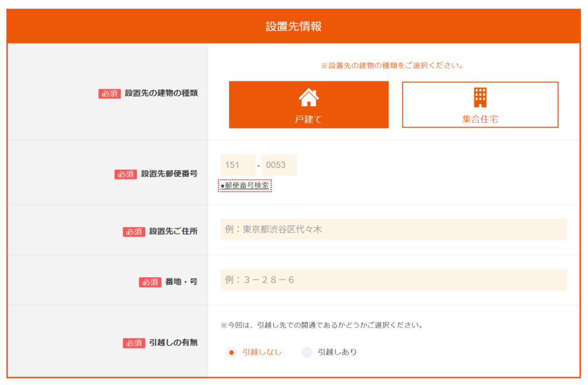Click the 必須 badge beside 設置先ご住所
This screenshot has height=385, width=588.
point(134,232)
